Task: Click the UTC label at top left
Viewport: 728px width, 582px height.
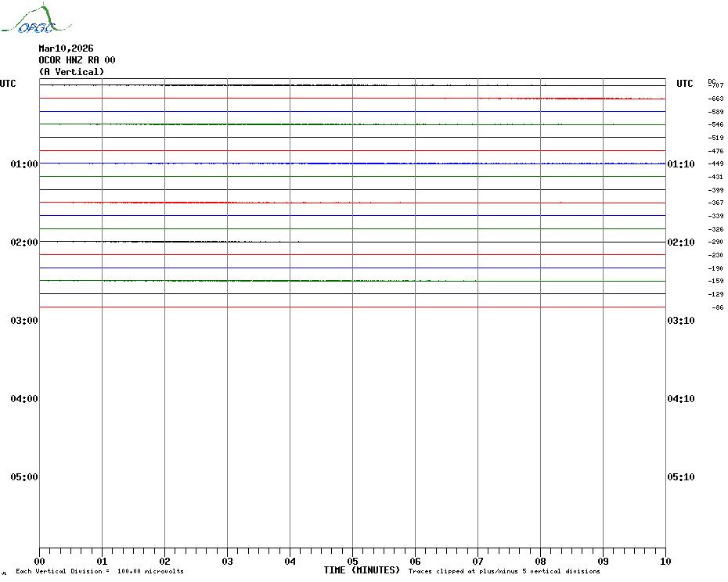Action: coord(8,84)
